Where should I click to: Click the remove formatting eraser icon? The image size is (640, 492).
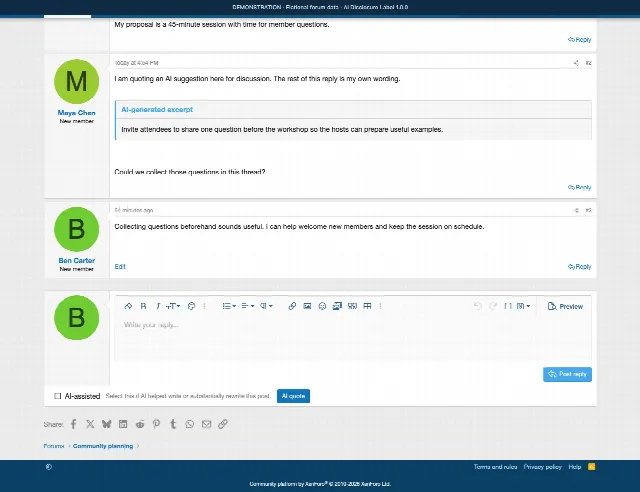click(x=128, y=306)
